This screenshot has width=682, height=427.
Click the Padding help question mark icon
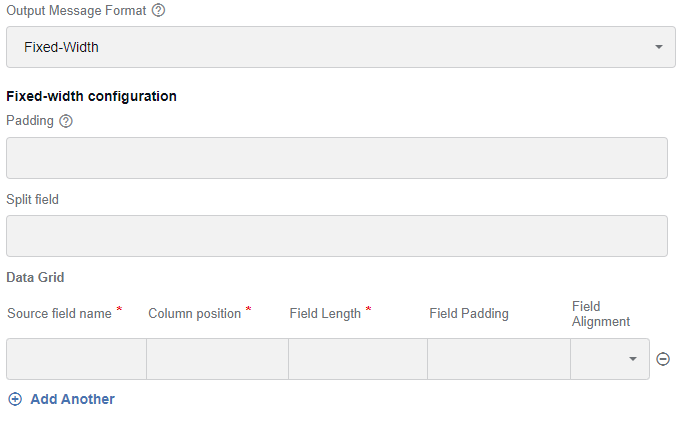click(66, 121)
